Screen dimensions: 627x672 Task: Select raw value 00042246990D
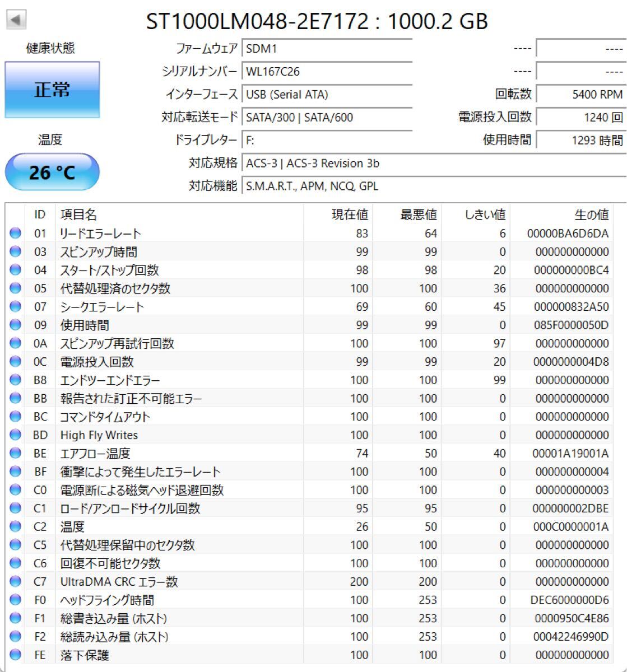[570, 636]
